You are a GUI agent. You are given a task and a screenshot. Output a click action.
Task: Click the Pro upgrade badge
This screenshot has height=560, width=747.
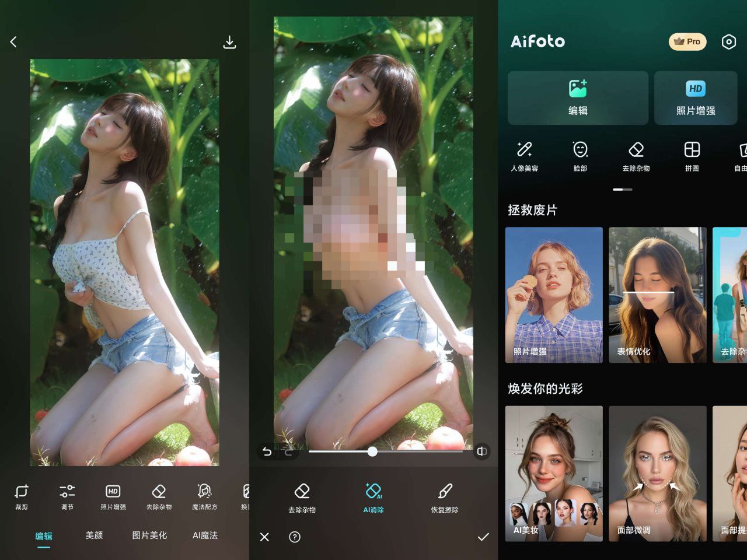[x=687, y=42]
